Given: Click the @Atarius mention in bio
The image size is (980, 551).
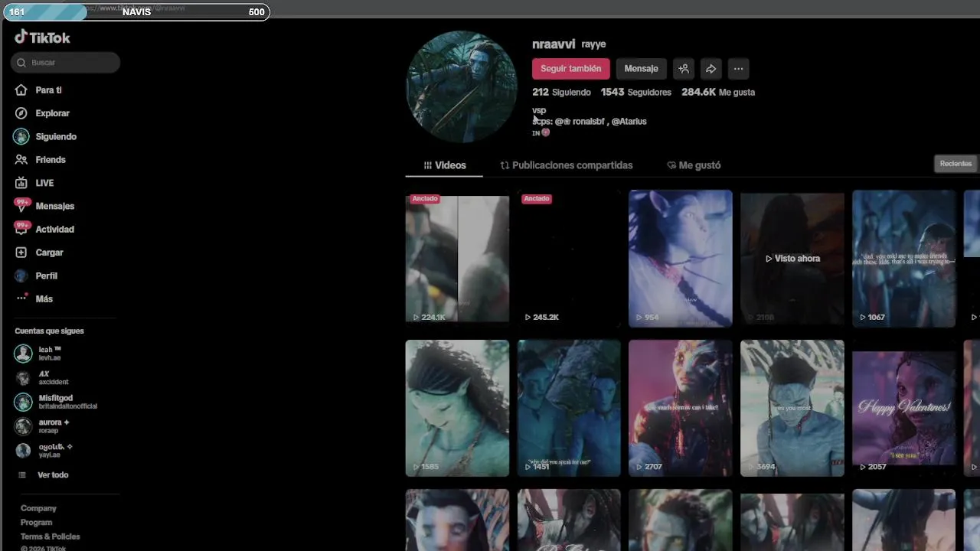Looking at the screenshot, I should pos(629,122).
